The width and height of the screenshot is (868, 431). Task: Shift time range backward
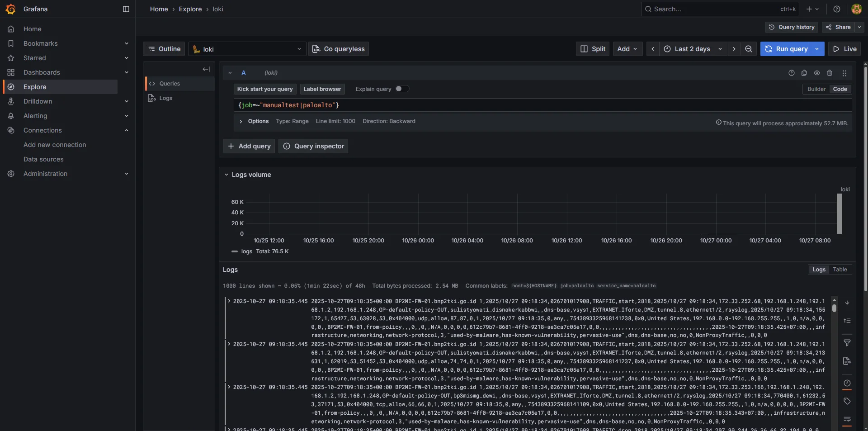[x=653, y=49]
